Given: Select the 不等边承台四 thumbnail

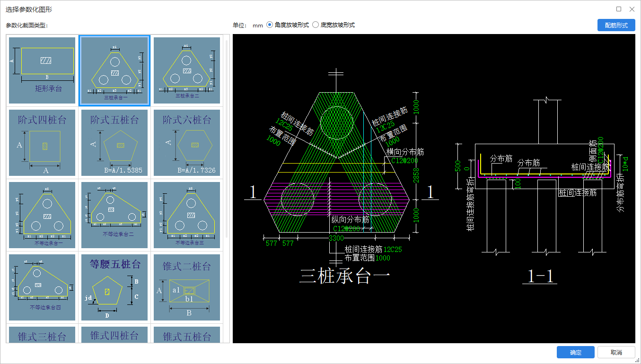Looking at the screenshot, I should click(x=42, y=287).
